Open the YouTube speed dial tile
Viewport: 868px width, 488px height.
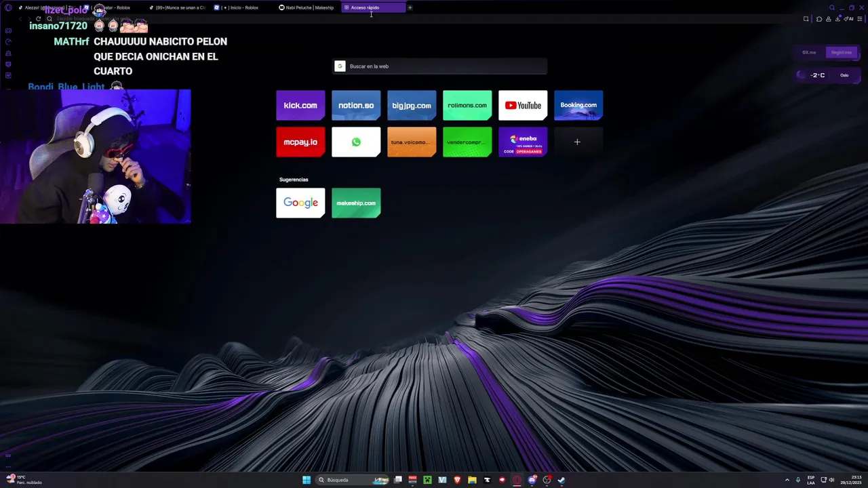[x=523, y=105]
